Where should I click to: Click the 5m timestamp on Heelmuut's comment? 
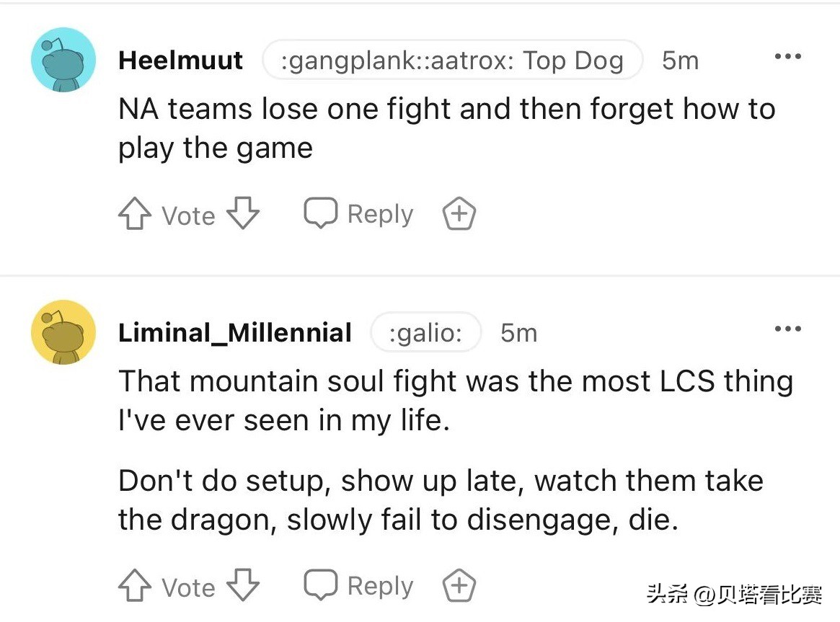681,61
